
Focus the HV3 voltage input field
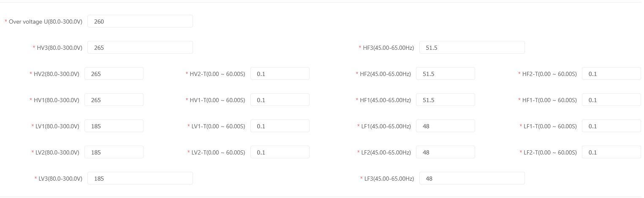point(140,48)
